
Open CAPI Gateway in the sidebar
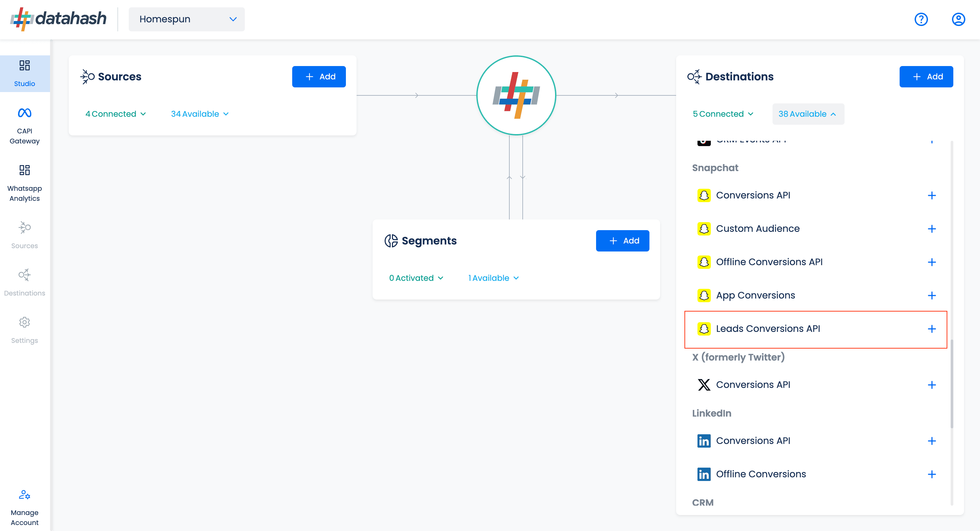pos(25,126)
